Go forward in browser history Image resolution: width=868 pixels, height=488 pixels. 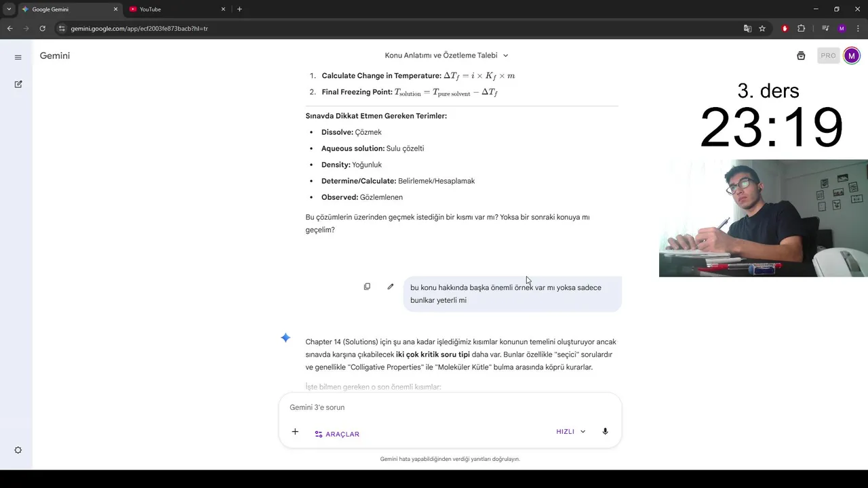[26, 28]
